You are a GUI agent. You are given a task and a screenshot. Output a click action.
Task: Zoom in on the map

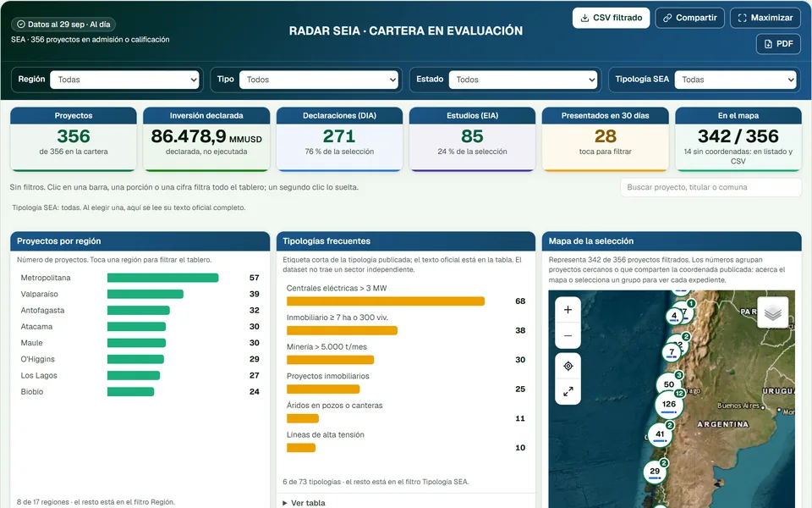click(568, 310)
